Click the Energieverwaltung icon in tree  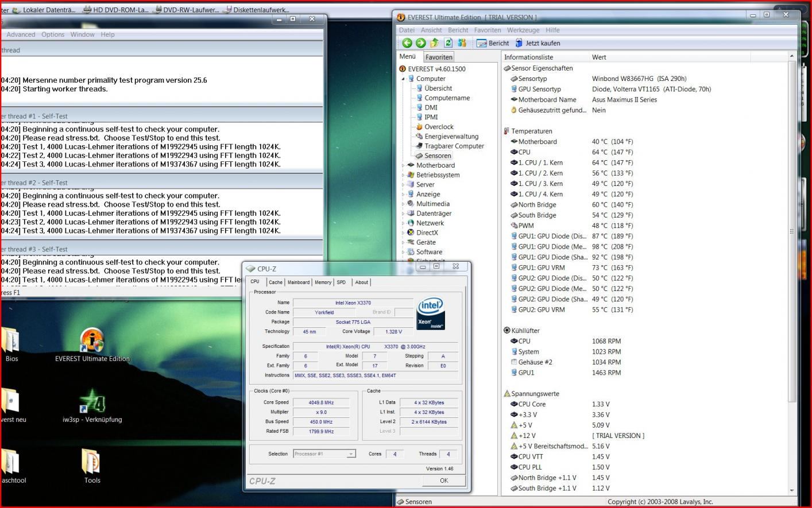click(419, 137)
